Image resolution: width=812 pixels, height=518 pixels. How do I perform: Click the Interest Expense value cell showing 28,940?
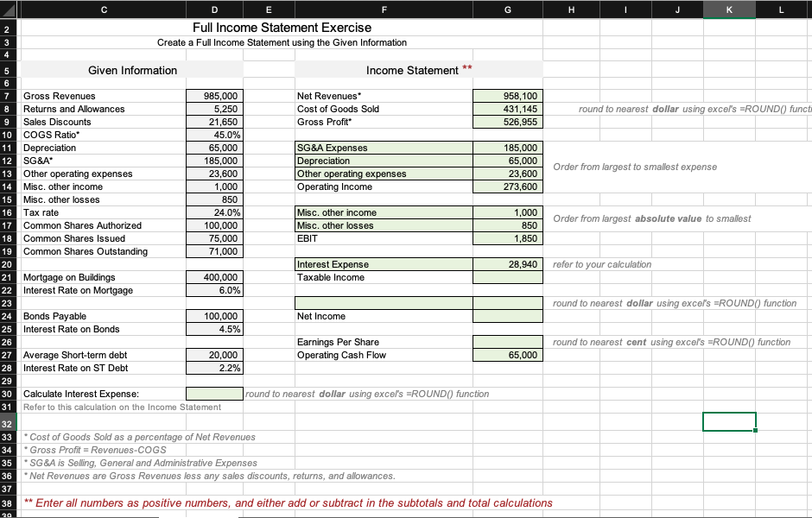(507, 264)
